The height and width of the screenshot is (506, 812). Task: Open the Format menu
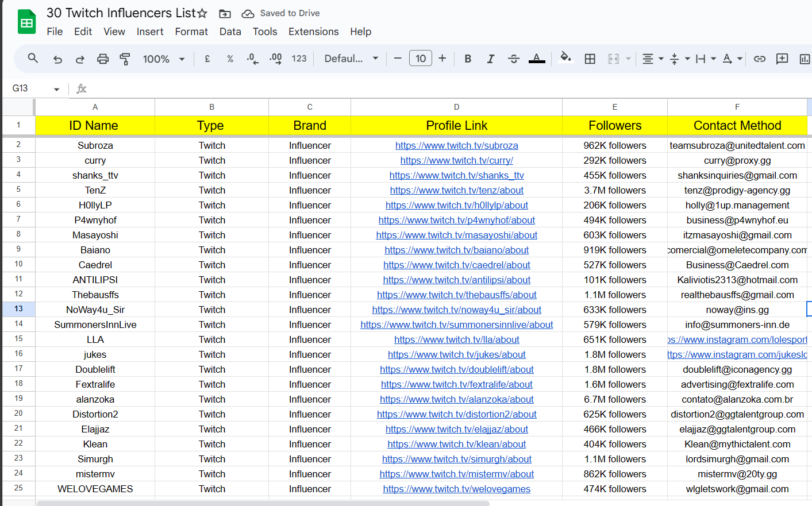point(191,32)
